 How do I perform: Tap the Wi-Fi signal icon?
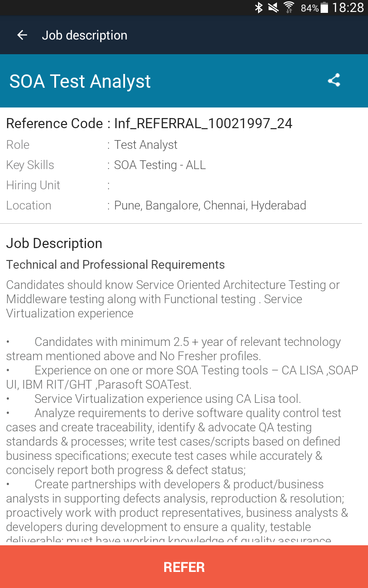(289, 7)
